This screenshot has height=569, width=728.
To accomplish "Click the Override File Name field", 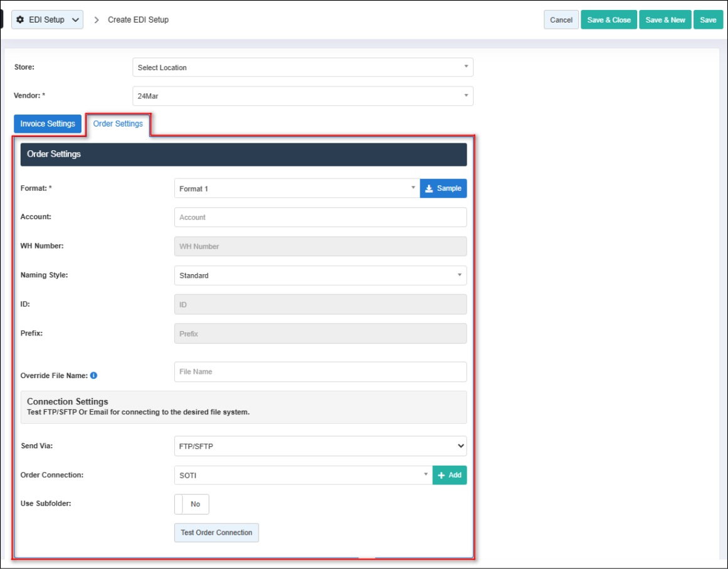I will 320,372.
